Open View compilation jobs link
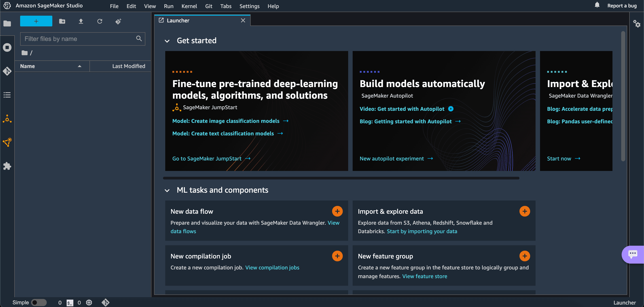Image resolution: width=644 pixels, height=307 pixels. point(272,268)
